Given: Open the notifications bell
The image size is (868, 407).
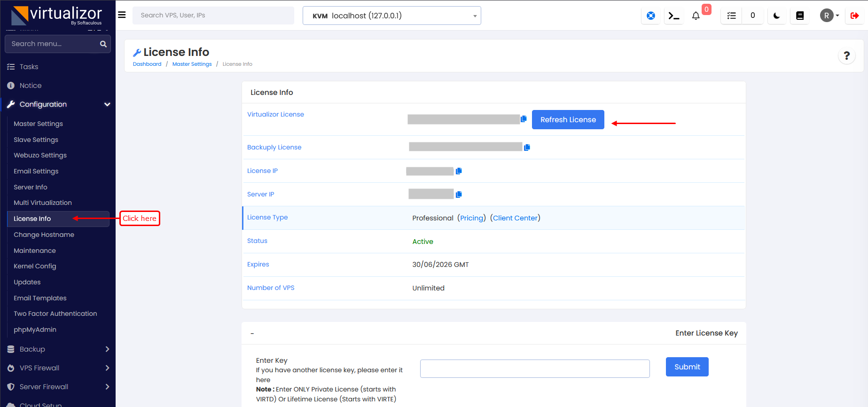Looking at the screenshot, I should pyautogui.click(x=696, y=16).
